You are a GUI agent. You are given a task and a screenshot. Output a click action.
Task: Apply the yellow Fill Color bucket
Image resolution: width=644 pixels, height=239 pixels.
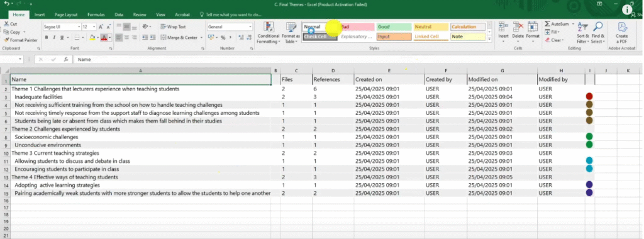pos(92,37)
